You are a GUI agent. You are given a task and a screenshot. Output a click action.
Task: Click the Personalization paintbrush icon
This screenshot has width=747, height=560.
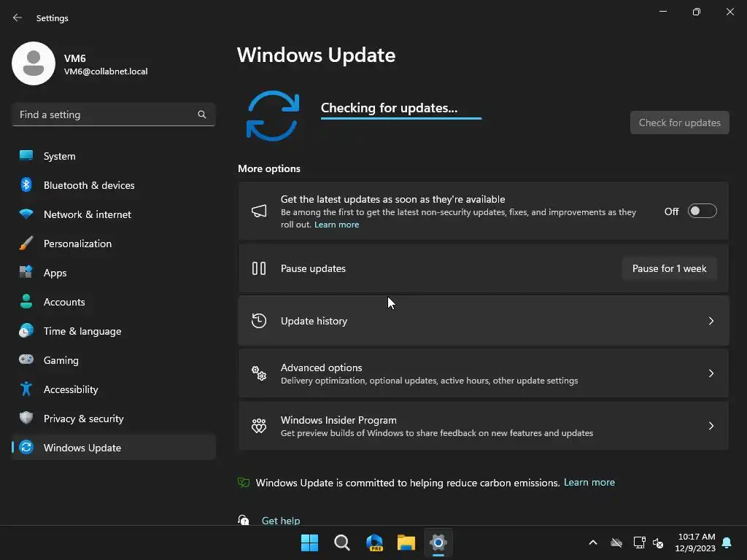[x=26, y=243]
